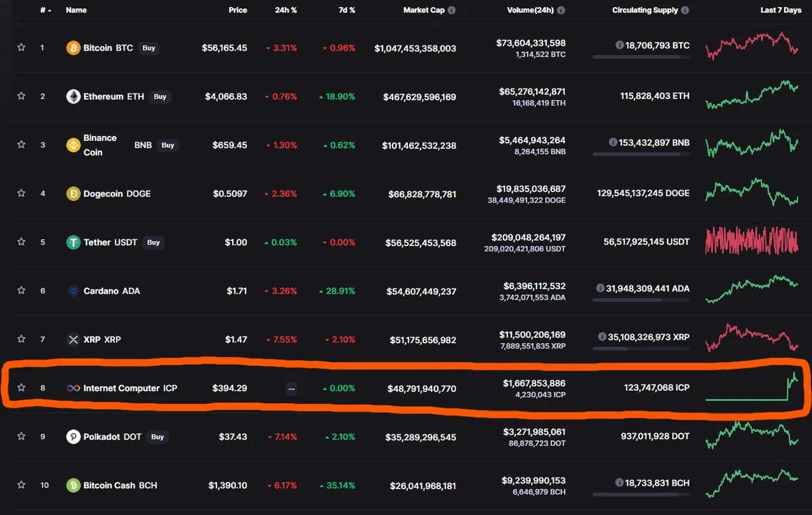Click Internet Computer price $394.29
This screenshot has height=515, width=812.
pyautogui.click(x=230, y=388)
